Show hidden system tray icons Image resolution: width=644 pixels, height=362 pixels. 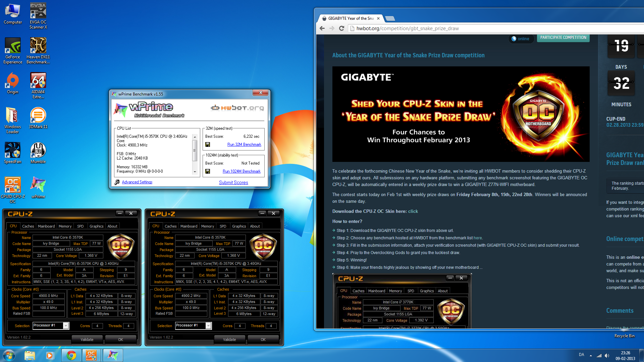(x=591, y=356)
